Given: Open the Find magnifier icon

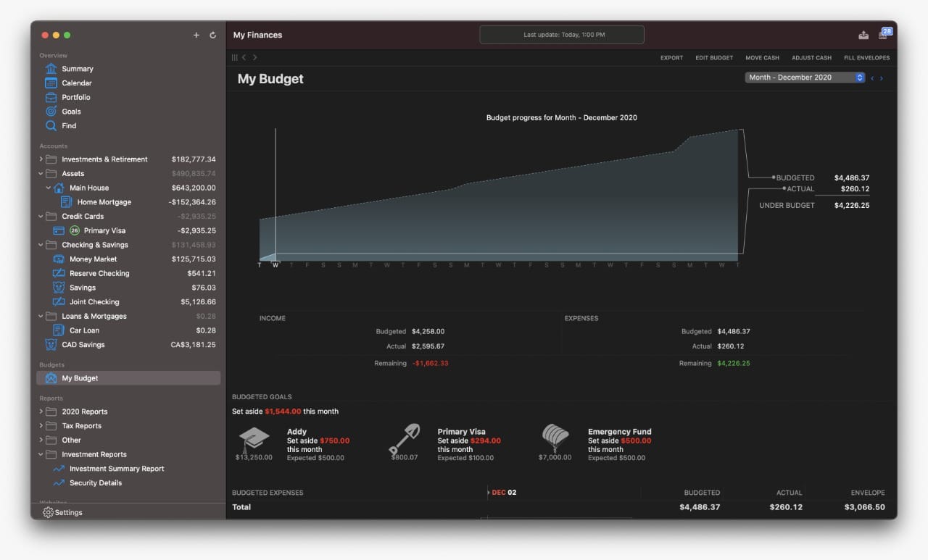Looking at the screenshot, I should point(51,125).
